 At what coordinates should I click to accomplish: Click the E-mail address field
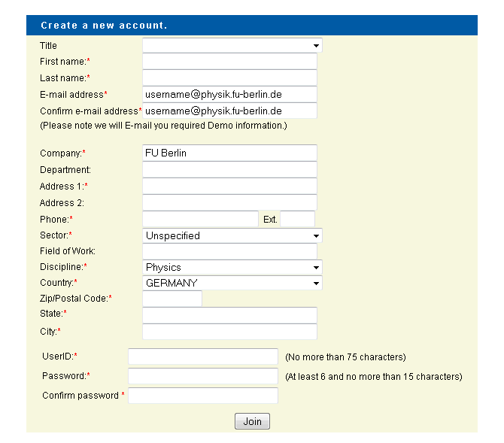click(x=229, y=95)
